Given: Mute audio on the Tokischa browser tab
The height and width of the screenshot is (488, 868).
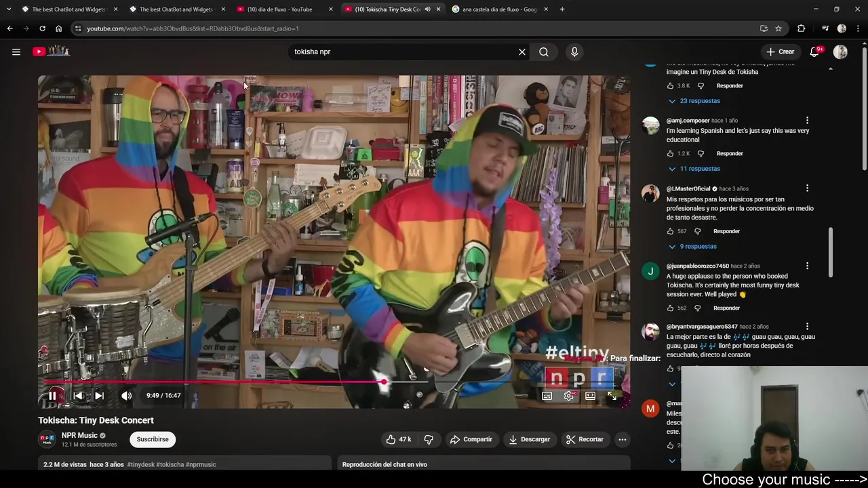Looking at the screenshot, I should tap(427, 9).
